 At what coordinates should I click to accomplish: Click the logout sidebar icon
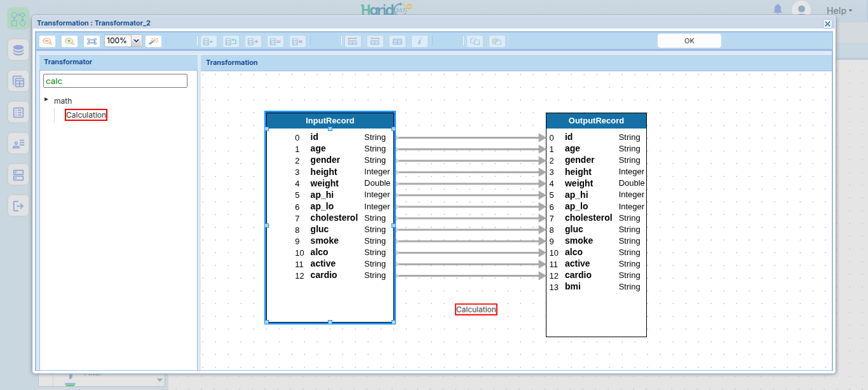pyautogui.click(x=18, y=205)
